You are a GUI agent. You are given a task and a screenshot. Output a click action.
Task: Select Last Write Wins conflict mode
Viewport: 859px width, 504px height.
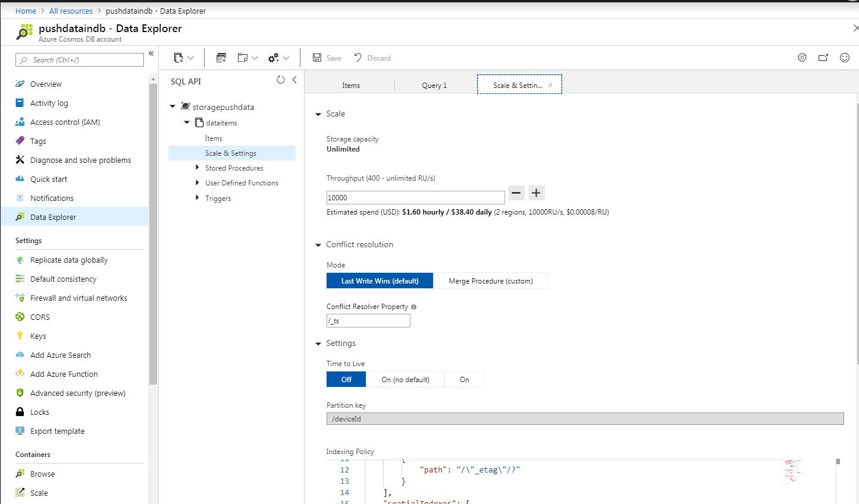tap(380, 281)
